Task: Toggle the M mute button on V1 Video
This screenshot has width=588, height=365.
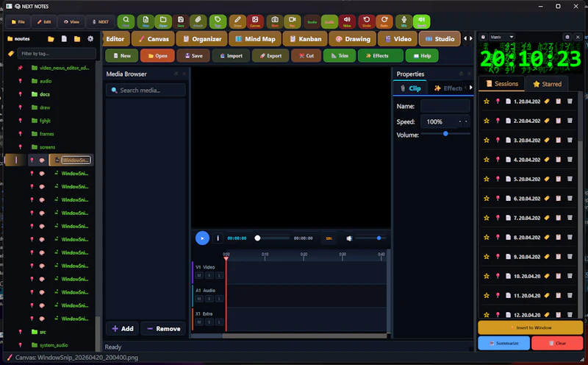Action: [199, 275]
